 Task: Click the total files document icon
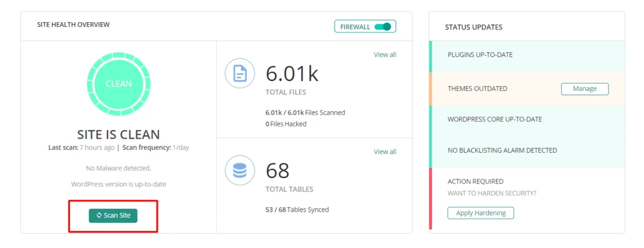pyautogui.click(x=240, y=74)
